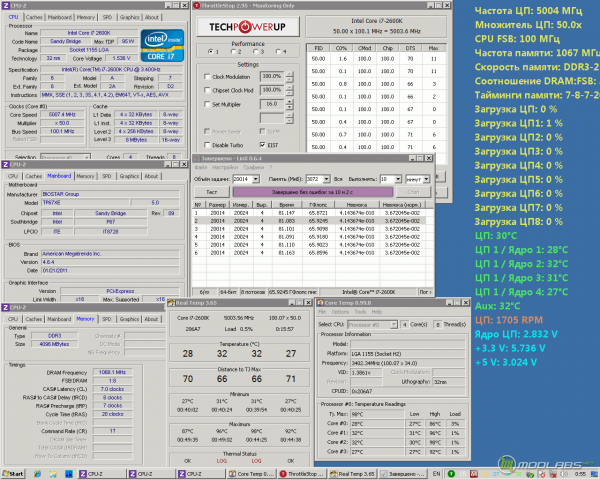This screenshot has height=480, width=600.
Task: Open SPD tab in top CPU-Z window
Action: point(108,17)
